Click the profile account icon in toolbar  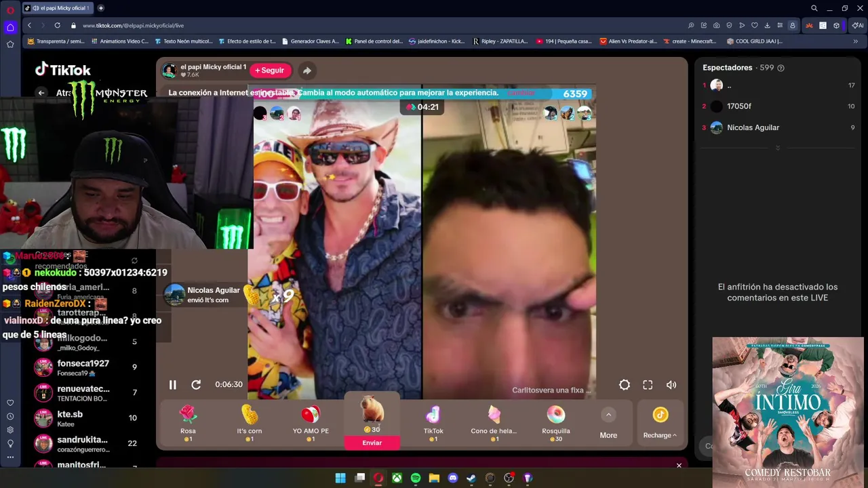coord(792,25)
